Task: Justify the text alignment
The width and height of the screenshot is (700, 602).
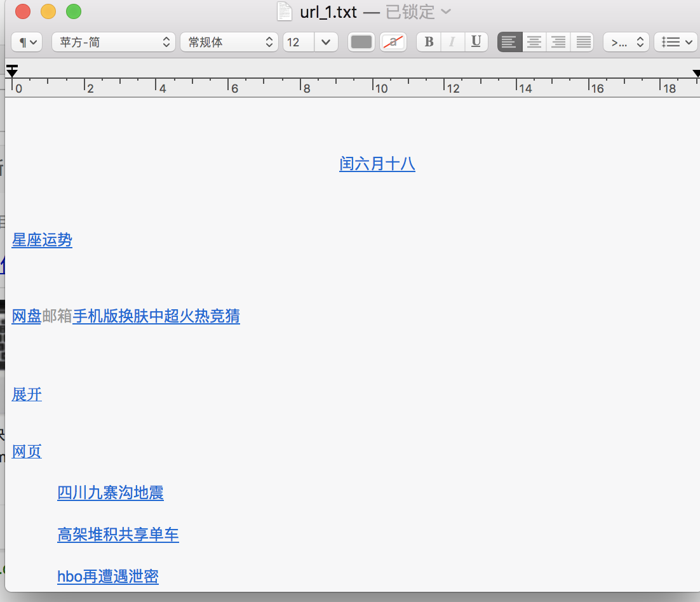Action: [582, 42]
